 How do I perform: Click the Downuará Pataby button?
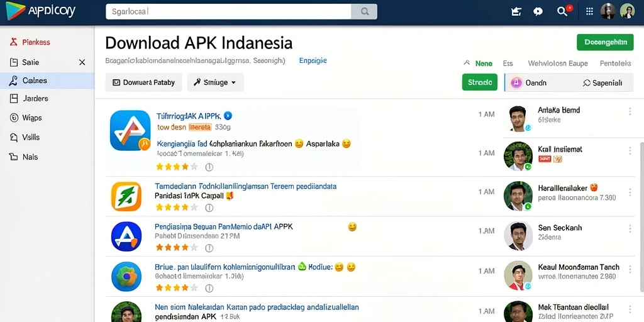tap(144, 82)
